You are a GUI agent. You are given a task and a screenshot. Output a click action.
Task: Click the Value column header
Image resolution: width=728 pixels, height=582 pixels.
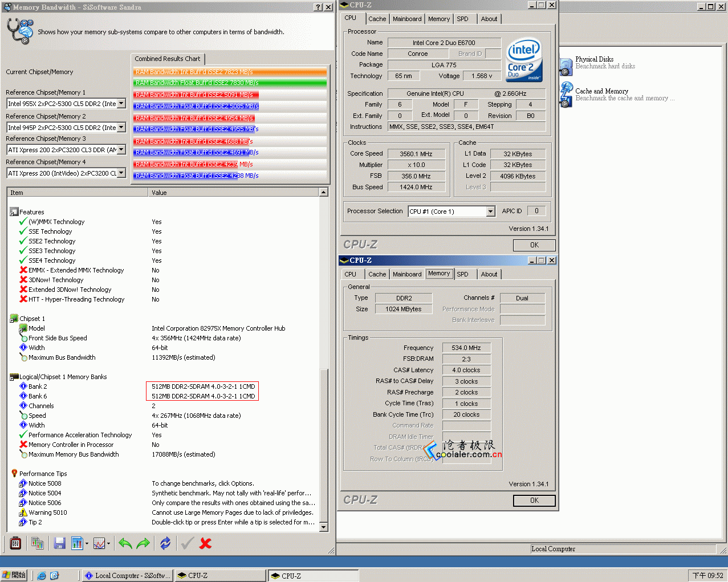234,193
